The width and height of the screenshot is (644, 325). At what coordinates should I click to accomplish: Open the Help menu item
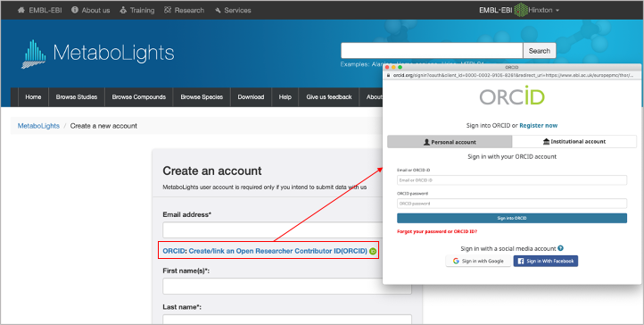(285, 97)
